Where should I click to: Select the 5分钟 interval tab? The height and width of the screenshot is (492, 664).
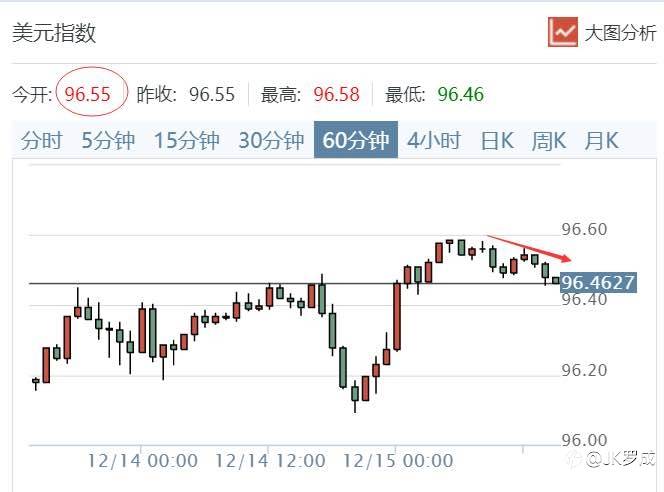click(x=108, y=140)
